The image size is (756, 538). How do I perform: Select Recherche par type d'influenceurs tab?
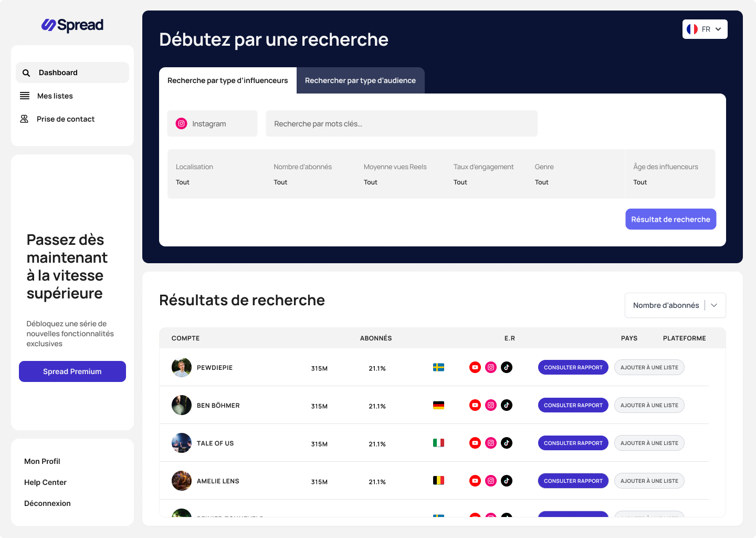tap(228, 80)
